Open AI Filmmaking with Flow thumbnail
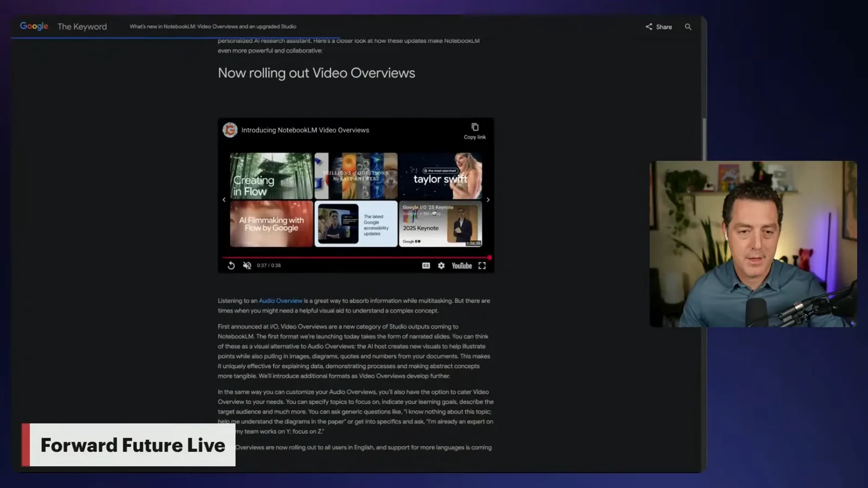This screenshot has height=488, width=868. tap(271, 224)
